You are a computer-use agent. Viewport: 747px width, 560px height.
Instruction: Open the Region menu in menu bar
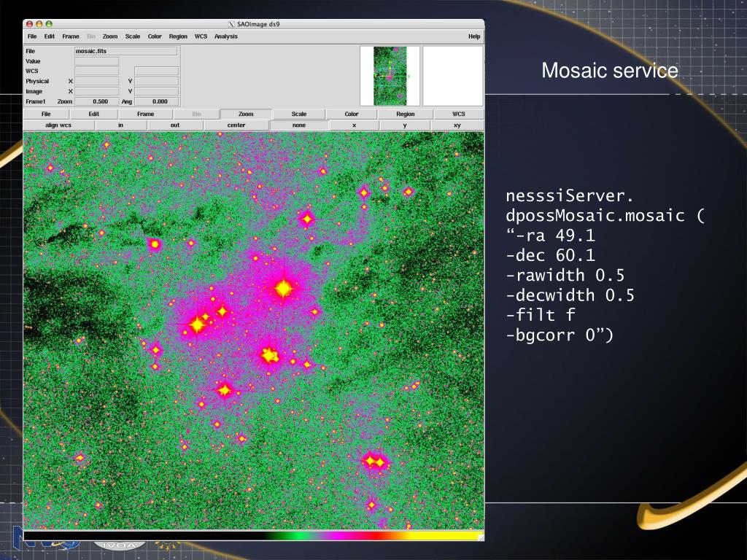(x=178, y=36)
